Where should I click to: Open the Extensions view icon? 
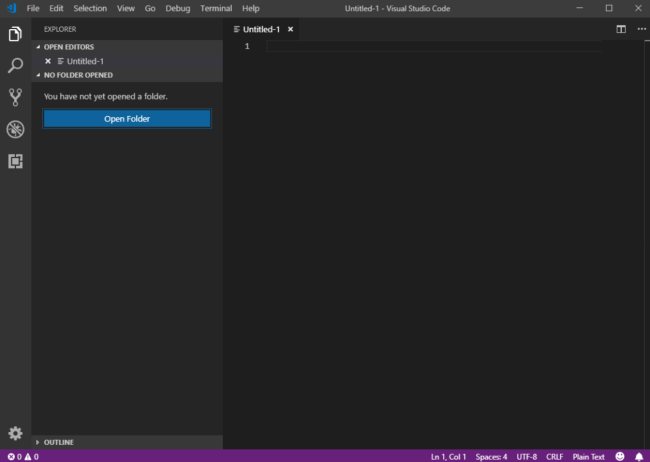pyautogui.click(x=15, y=161)
